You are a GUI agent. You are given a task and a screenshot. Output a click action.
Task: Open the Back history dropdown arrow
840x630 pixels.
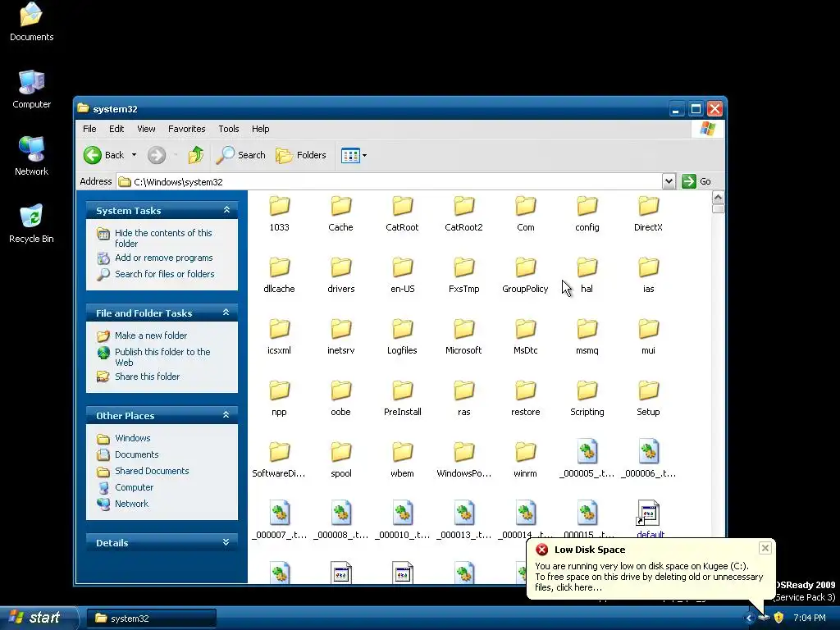point(134,155)
